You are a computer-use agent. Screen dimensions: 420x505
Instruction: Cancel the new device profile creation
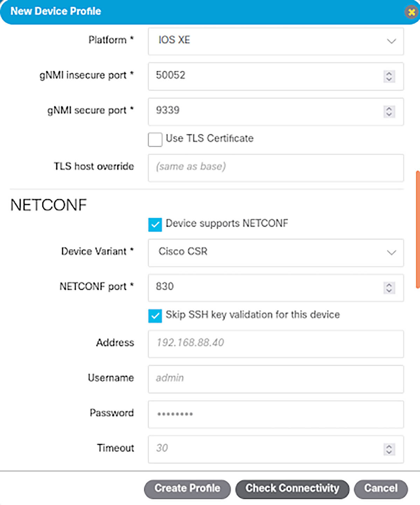pyautogui.click(x=380, y=488)
